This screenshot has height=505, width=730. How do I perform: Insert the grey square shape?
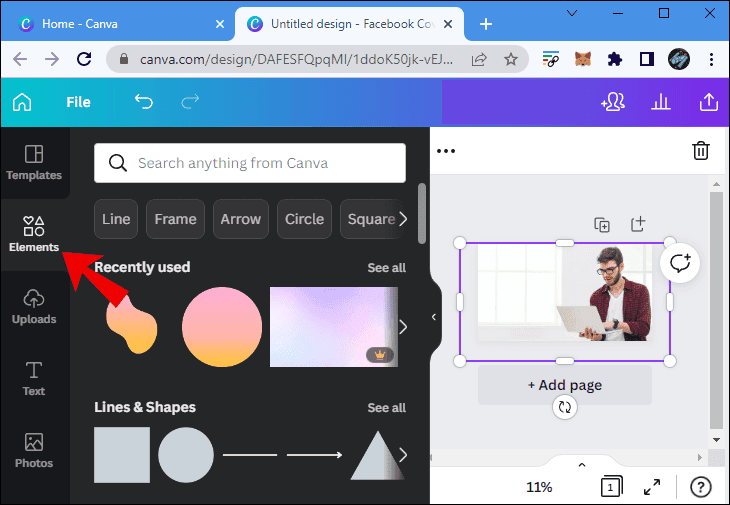pyautogui.click(x=122, y=455)
